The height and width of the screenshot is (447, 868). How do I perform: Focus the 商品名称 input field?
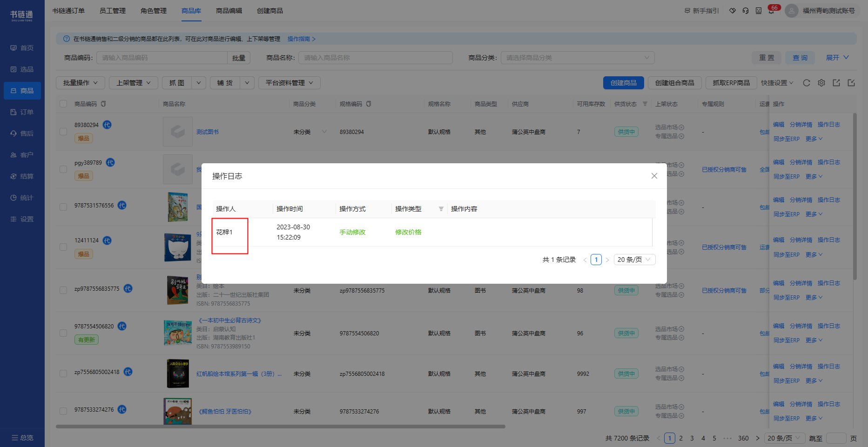tap(376, 58)
